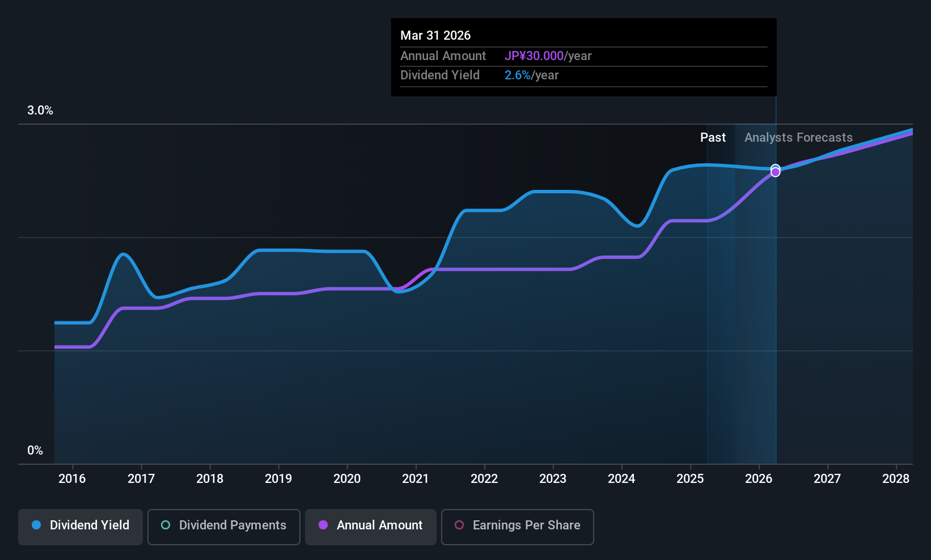Screen dimensions: 931x560
Task: Click the 2.6% dividend yield value
Action: (x=518, y=75)
